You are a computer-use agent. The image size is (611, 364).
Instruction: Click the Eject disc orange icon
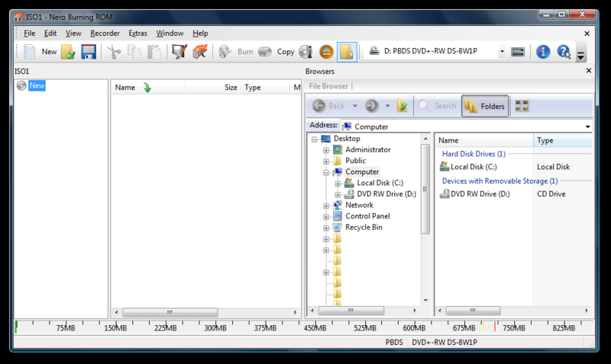coord(326,52)
